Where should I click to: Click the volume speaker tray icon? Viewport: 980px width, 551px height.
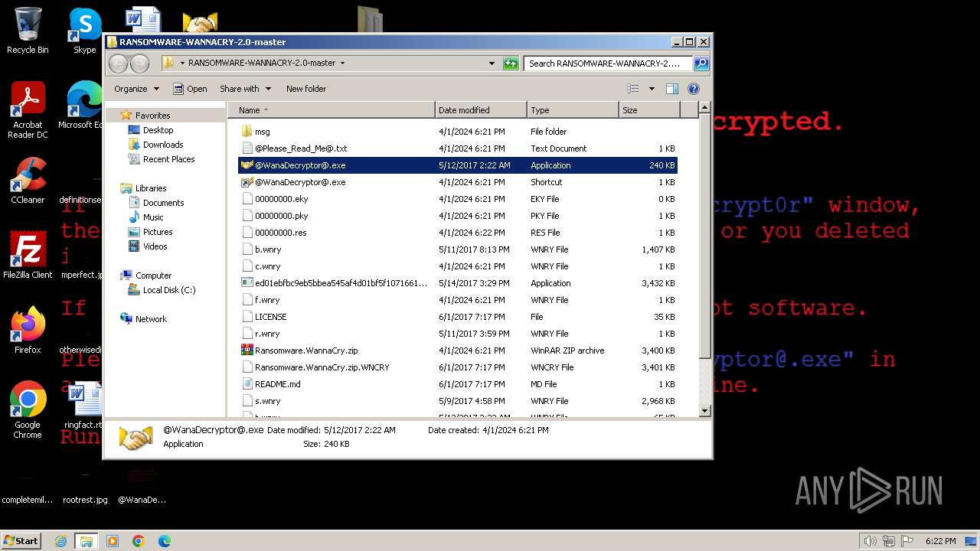(x=870, y=541)
